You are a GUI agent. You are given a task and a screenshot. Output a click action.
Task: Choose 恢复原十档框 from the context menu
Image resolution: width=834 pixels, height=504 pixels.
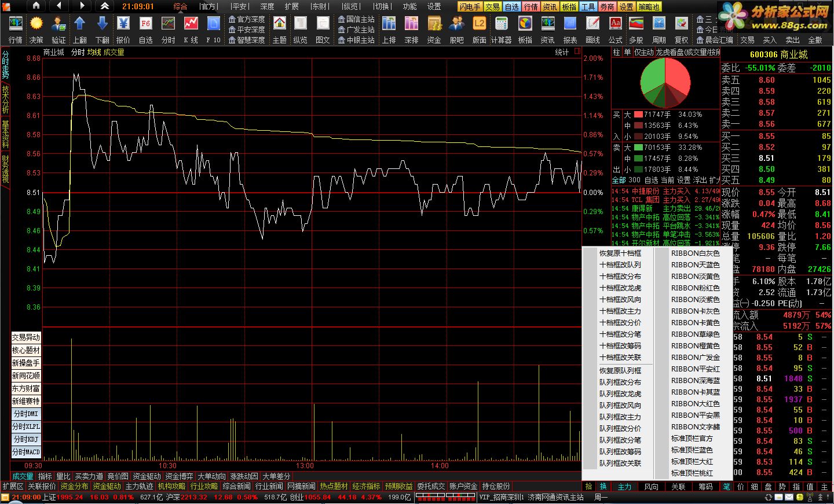pos(620,253)
